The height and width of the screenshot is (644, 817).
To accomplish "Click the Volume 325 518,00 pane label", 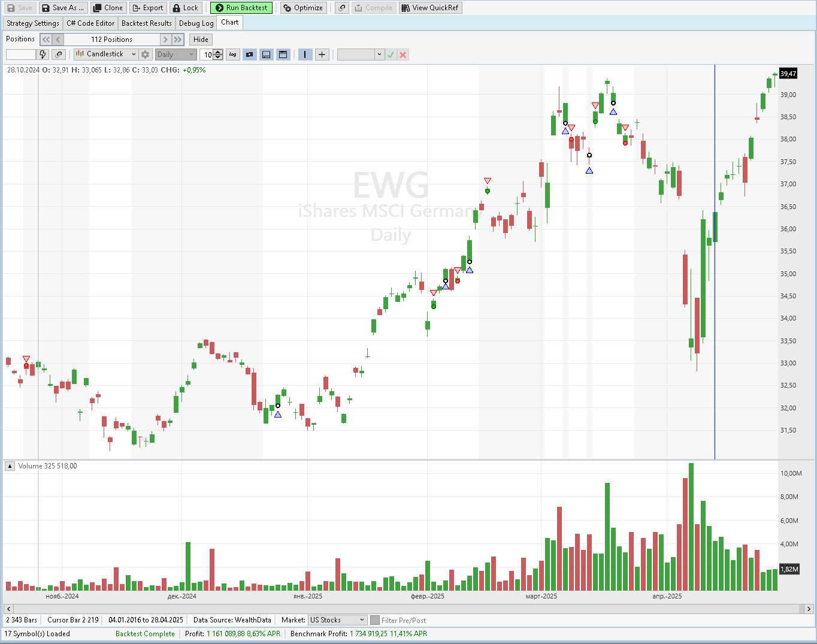I will (x=47, y=466).
